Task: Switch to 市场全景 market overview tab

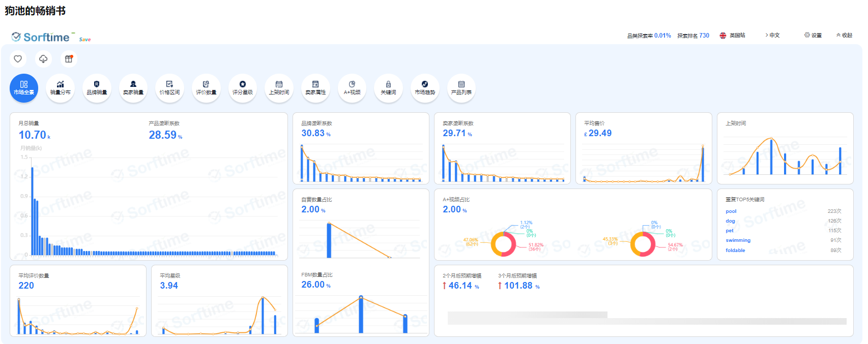Action: point(24,88)
